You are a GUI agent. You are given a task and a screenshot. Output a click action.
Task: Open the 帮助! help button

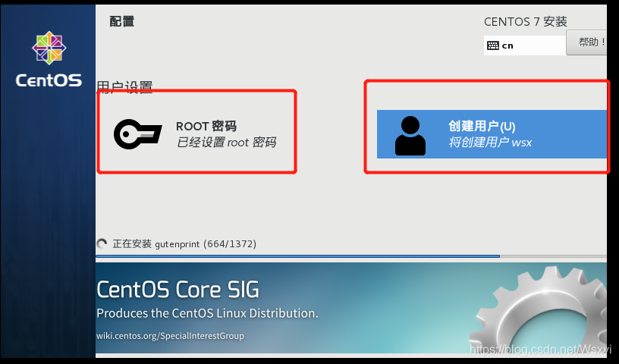[586, 42]
